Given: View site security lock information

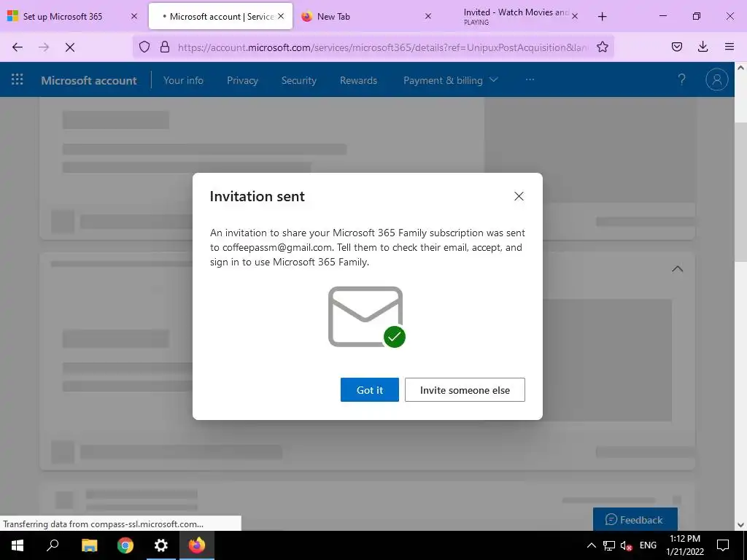Looking at the screenshot, I should click(x=165, y=47).
